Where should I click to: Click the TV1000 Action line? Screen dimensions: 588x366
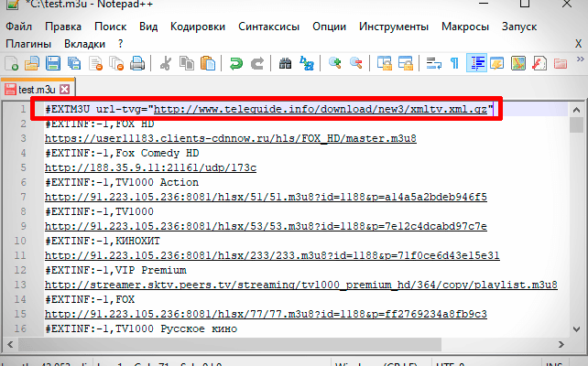pyautogui.click(x=122, y=182)
